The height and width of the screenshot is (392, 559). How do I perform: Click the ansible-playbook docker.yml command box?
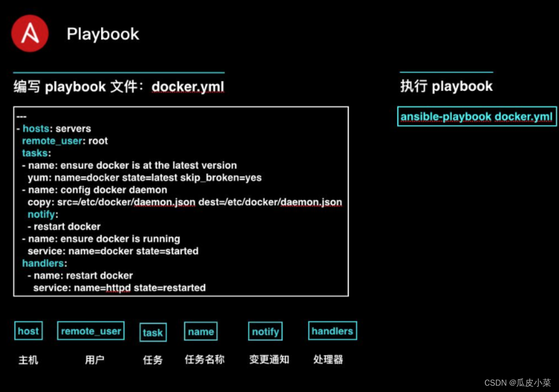pyautogui.click(x=477, y=116)
